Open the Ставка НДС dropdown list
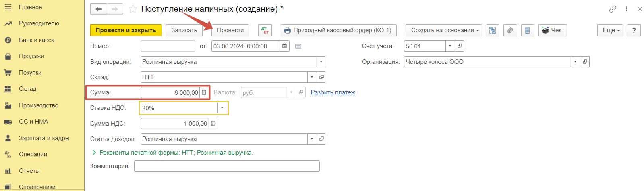644x191 pixels. tap(222, 108)
